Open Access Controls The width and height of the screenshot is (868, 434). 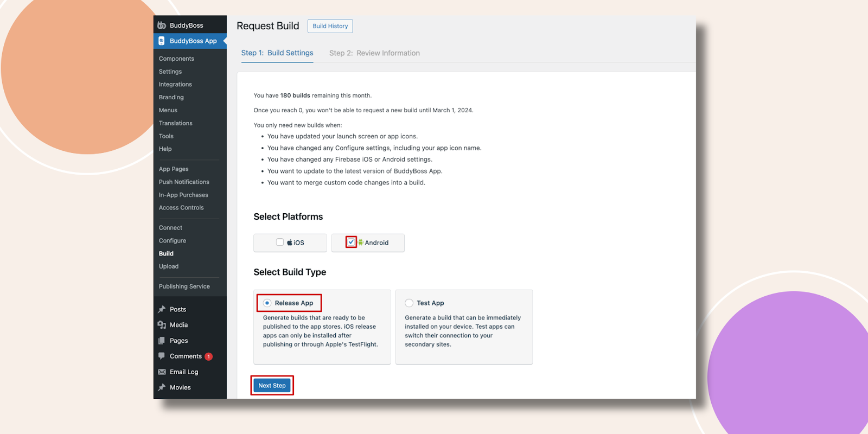click(x=181, y=208)
